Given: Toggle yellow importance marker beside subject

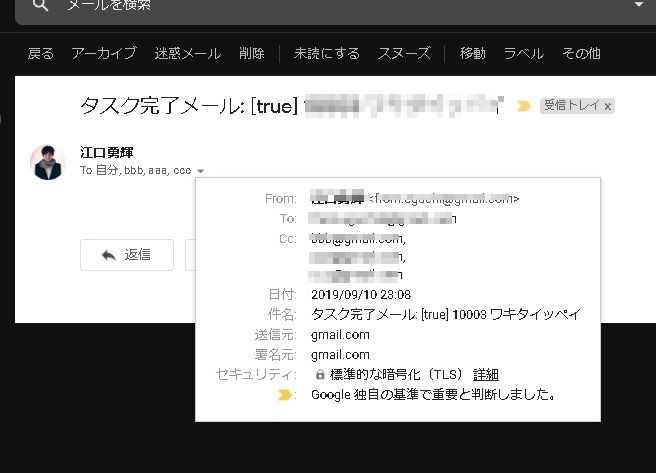Looking at the screenshot, I should point(523,105).
